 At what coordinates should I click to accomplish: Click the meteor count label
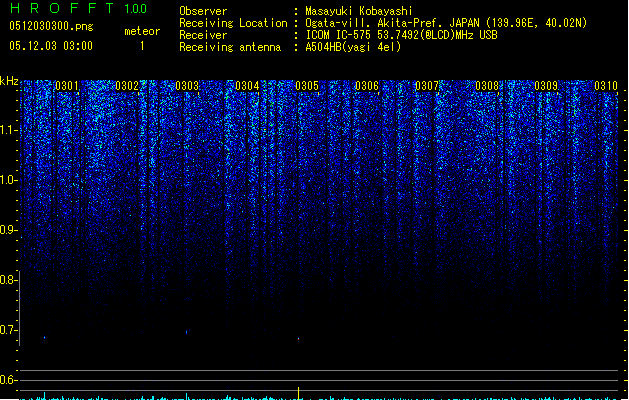click(142, 31)
